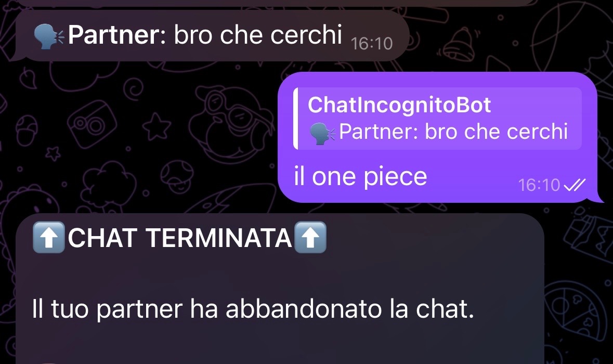Tap the 'Partner: bro che cerchi' message bubble
Viewport: 613px width, 364px height.
point(212,35)
